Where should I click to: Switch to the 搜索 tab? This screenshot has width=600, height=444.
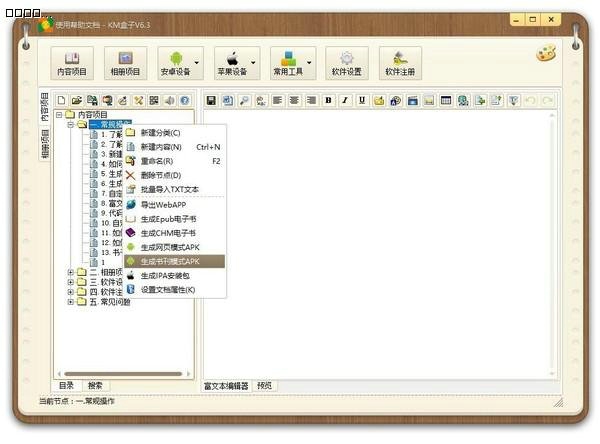[x=95, y=385]
